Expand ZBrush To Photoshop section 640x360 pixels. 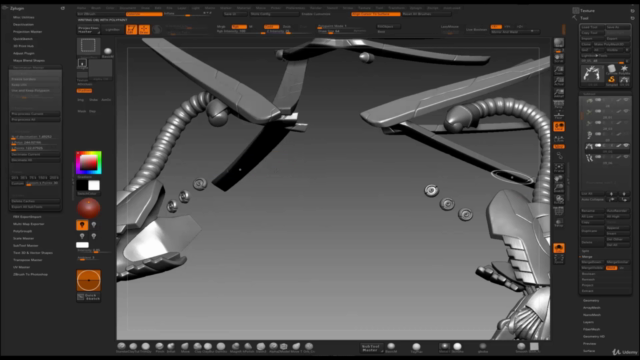coord(30,275)
